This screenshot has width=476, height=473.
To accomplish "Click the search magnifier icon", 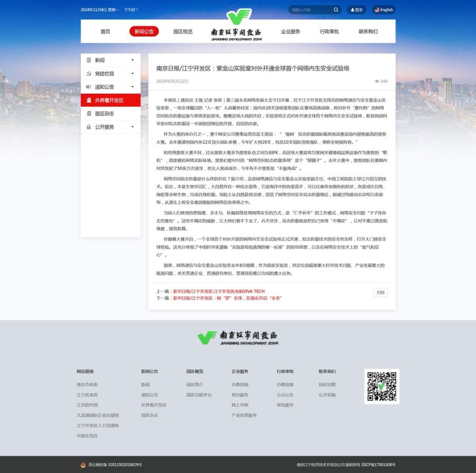I will (336, 10).
